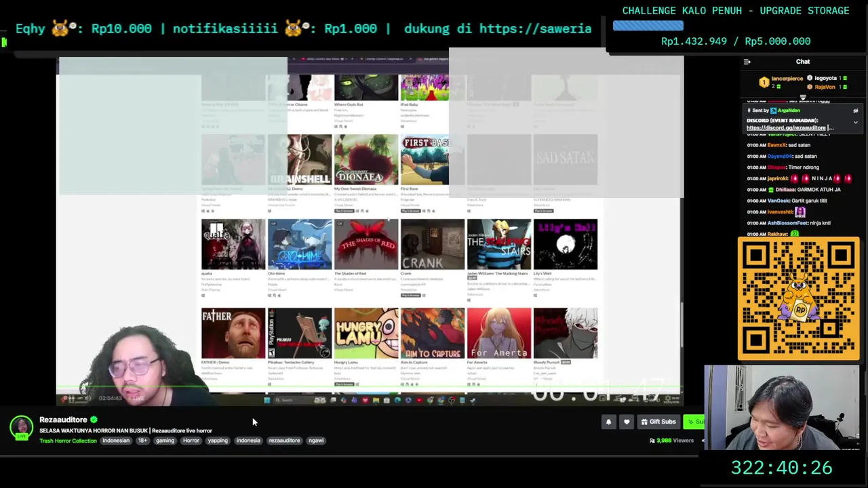Open the Pikabuu Tentacles Gallery thumbnail
Viewport: 868px width, 488px height.
tap(299, 333)
